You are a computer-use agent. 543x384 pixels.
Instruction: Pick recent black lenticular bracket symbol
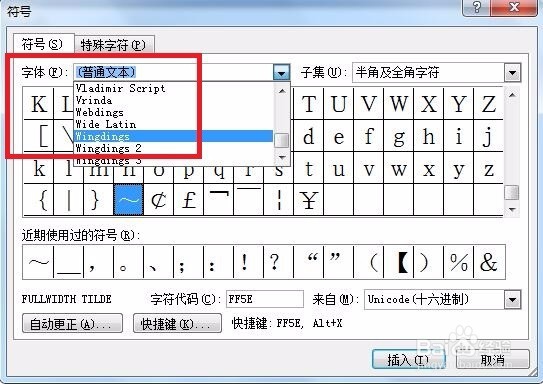tap(399, 262)
